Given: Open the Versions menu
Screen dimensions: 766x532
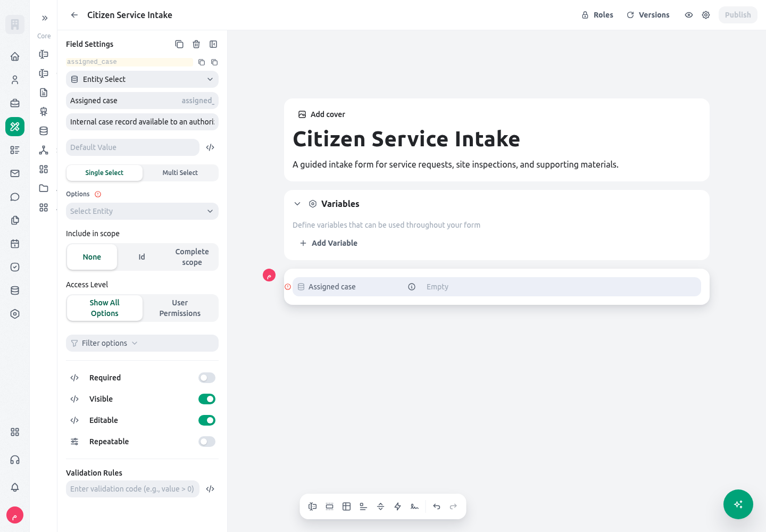Looking at the screenshot, I should (648, 15).
